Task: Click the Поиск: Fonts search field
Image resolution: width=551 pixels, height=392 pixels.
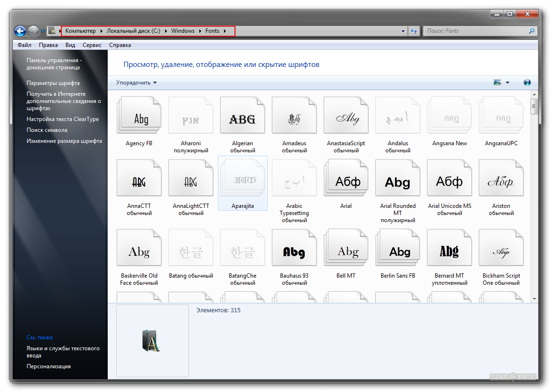Action: click(476, 31)
